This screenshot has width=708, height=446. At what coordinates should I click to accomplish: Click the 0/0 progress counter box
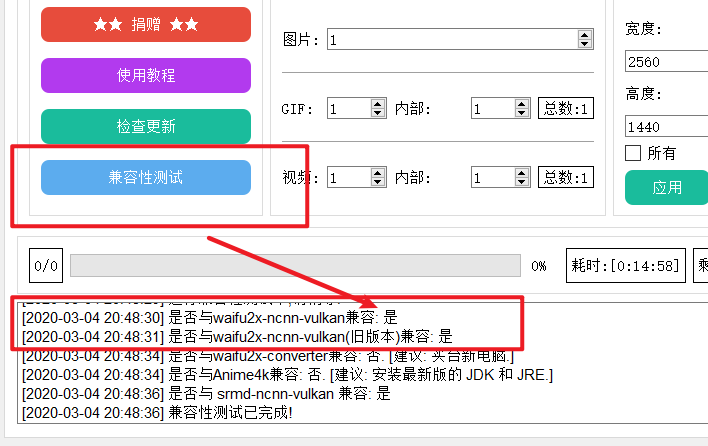coord(46,265)
